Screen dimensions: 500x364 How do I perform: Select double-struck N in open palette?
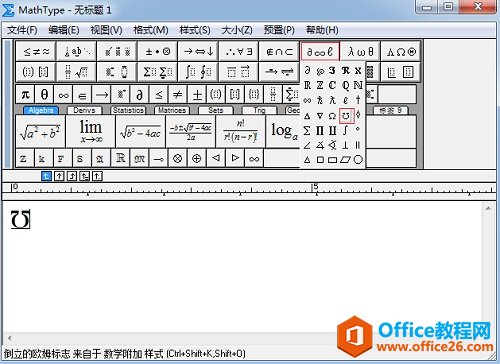click(358, 85)
